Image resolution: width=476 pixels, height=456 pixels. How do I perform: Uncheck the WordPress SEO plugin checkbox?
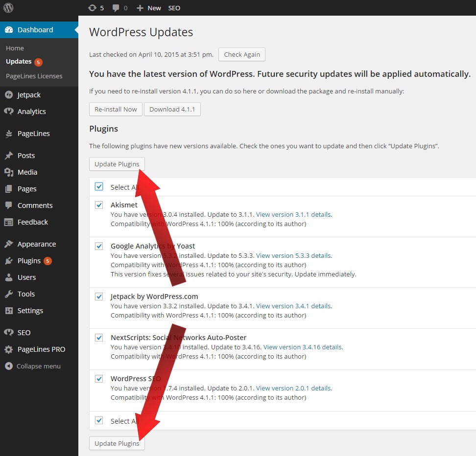(99, 379)
